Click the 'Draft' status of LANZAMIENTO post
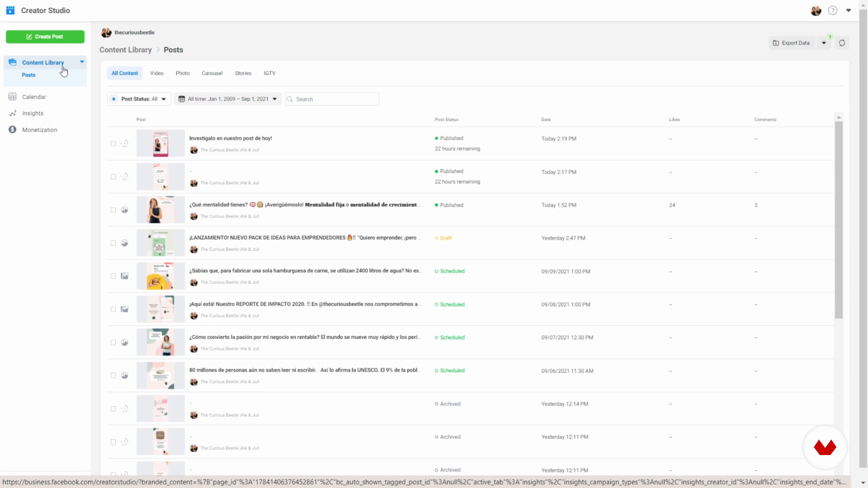The height and width of the screenshot is (488, 868). pyautogui.click(x=443, y=238)
